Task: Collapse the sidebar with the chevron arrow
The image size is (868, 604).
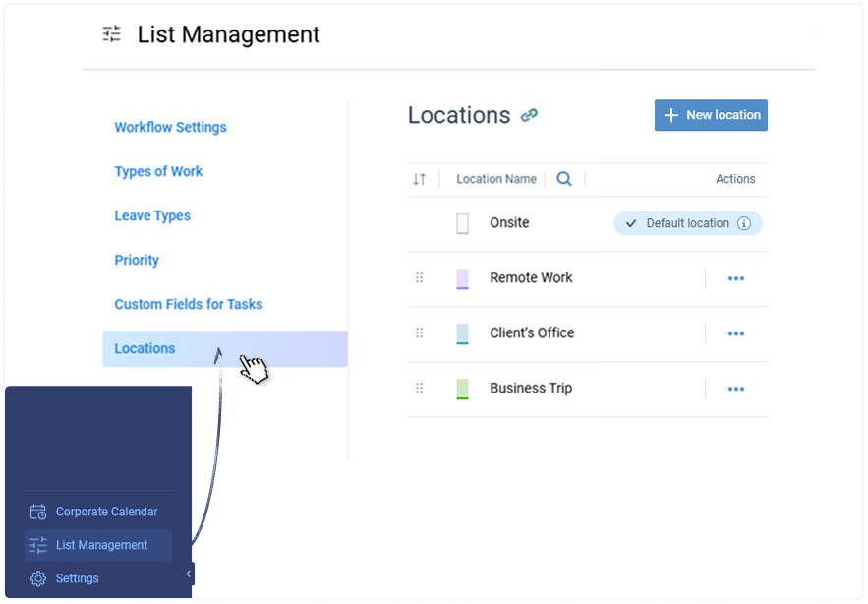Action: [x=188, y=574]
